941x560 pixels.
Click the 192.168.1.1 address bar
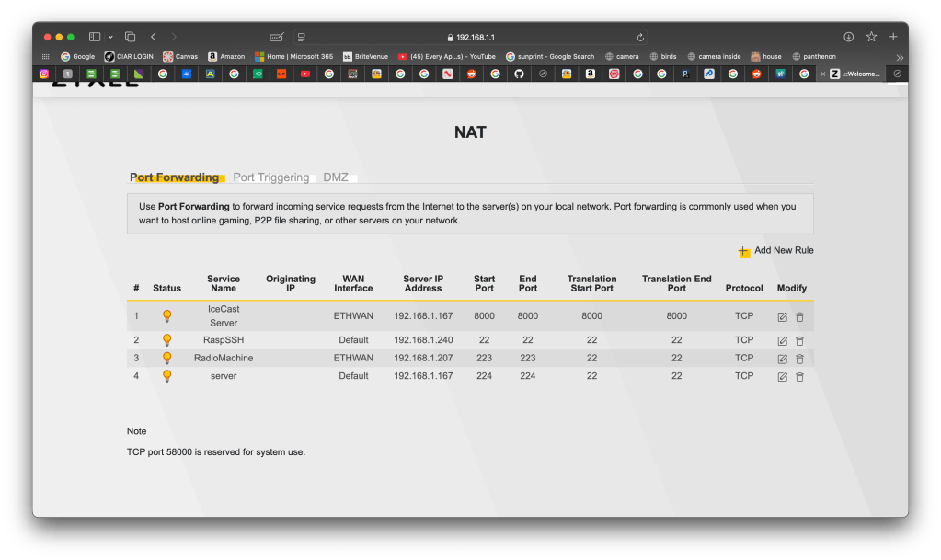pyautogui.click(x=470, y=37)
